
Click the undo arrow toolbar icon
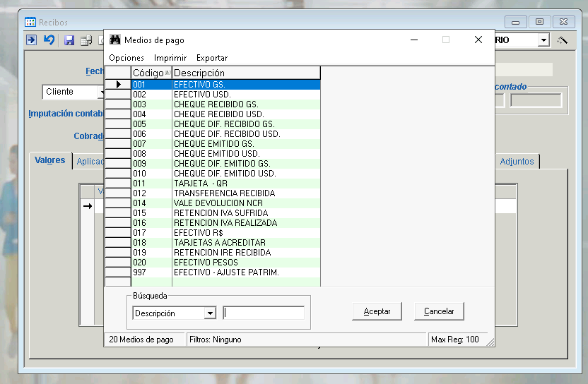click(x=49, y=40)
